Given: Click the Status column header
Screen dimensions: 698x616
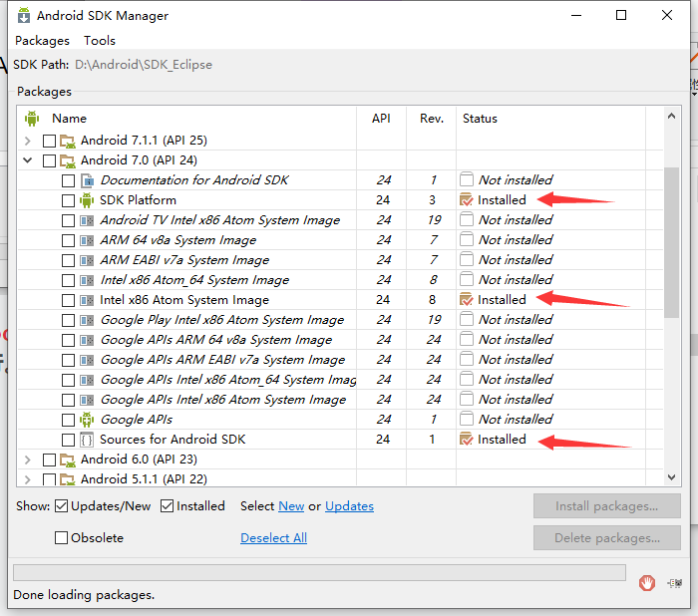Looking at the screenshot, I should click(550, 119).
